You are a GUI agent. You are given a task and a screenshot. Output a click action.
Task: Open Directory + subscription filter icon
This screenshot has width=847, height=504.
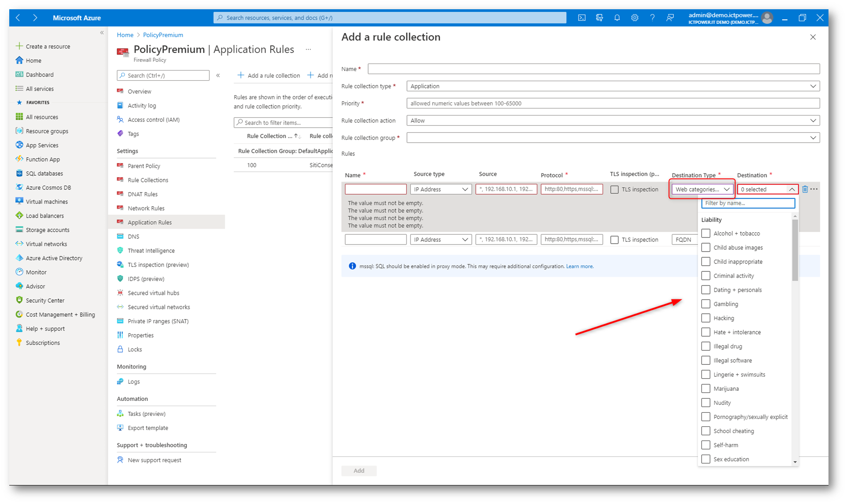pos(599,18)
